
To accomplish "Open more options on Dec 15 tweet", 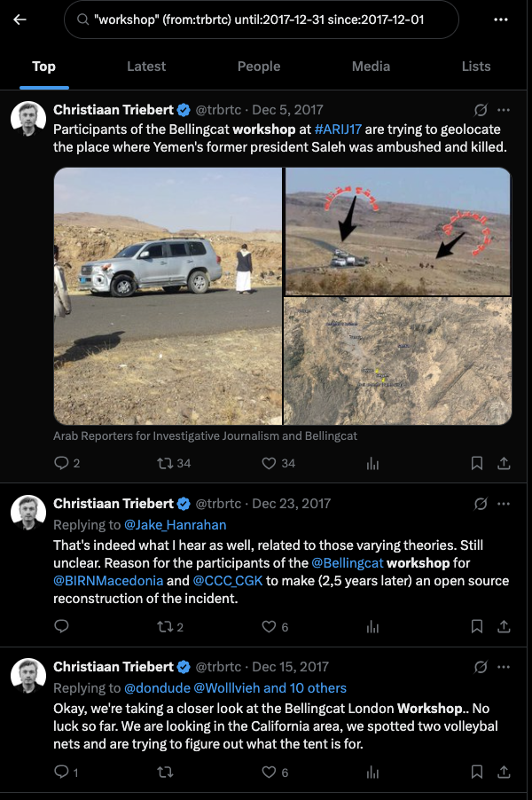I will click(x=504, y=666).
